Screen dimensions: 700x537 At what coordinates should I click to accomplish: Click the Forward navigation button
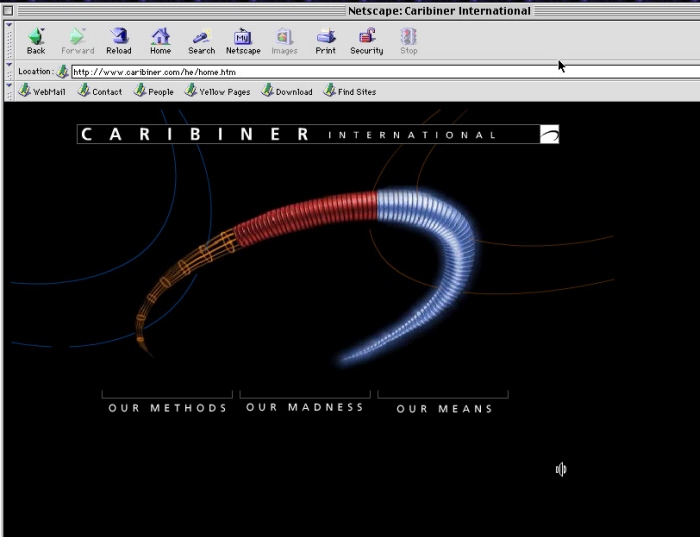coord(77,41)
